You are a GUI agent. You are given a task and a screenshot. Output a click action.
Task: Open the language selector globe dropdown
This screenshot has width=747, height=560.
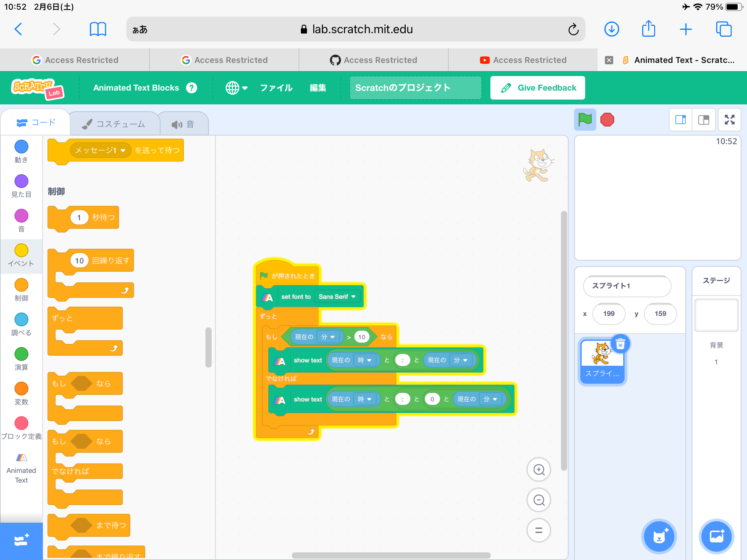click(236, 88)
